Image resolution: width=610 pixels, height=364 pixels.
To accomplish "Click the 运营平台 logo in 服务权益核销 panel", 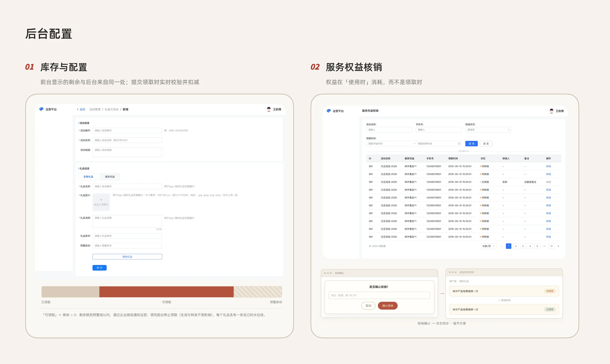I will [335, 111].
